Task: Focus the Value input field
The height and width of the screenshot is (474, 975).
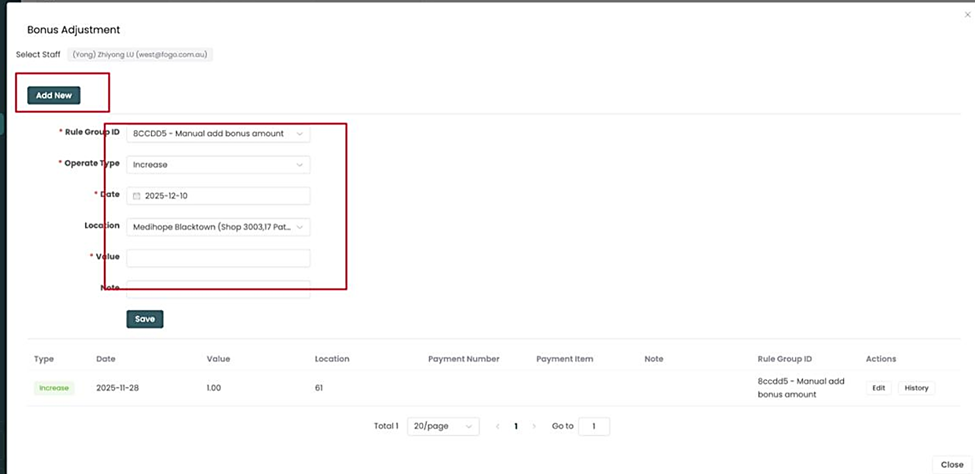Action: 218,258
